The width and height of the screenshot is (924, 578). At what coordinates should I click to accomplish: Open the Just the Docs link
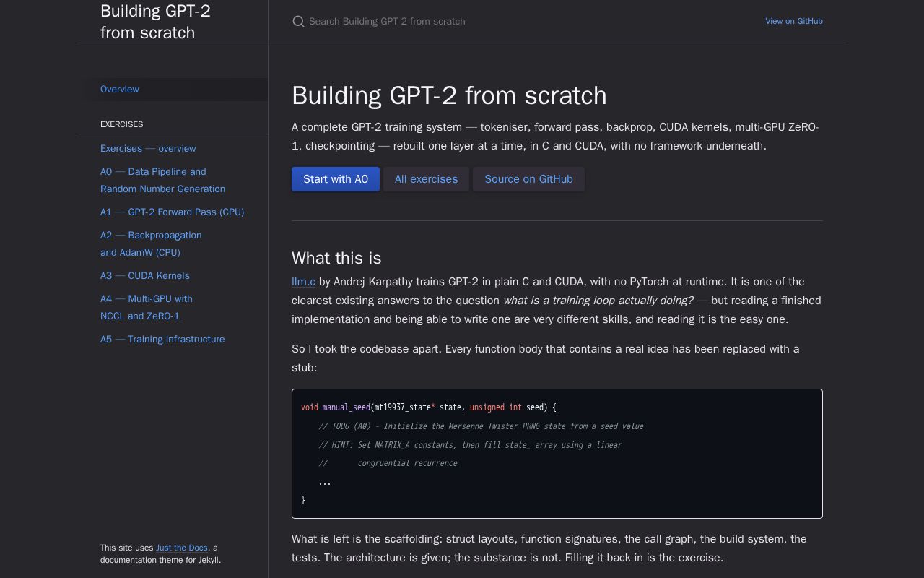[182, 548]
